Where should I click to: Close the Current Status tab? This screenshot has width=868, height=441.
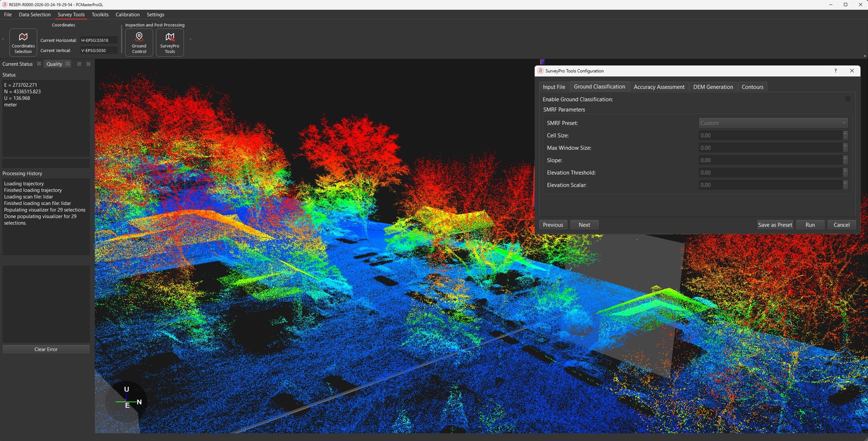coord(39,64)
